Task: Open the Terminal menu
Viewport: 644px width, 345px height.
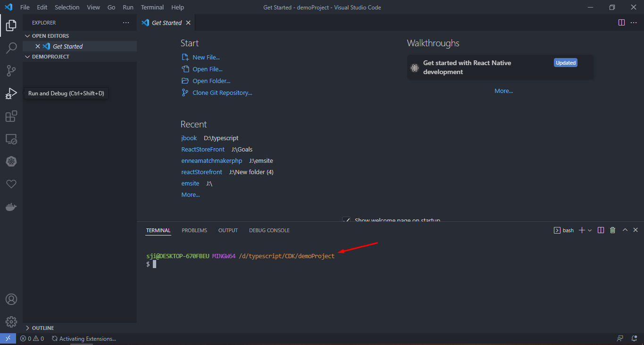Action: click(x=152, y=7)
